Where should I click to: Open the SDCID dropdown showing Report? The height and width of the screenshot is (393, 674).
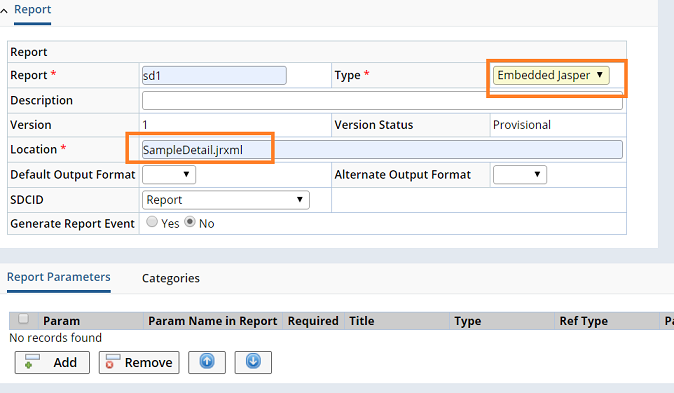coord(226,200)
